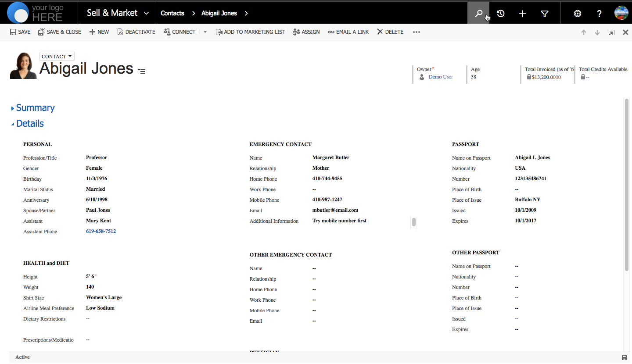Collapse the Details section

tap(27, 124)
